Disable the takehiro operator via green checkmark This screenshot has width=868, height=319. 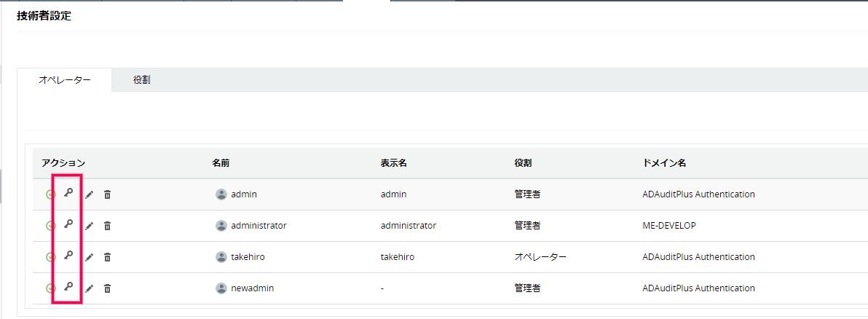pos(50,257)
